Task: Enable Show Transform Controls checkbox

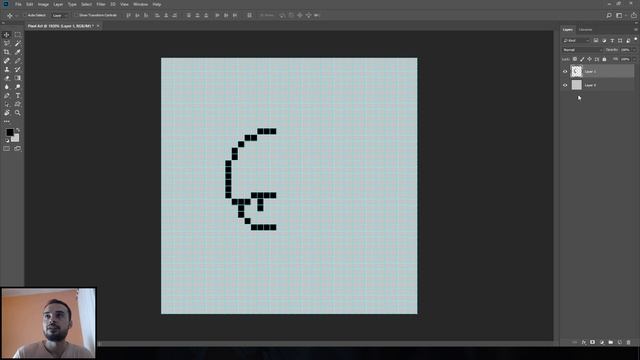Action: pos(76,16)
